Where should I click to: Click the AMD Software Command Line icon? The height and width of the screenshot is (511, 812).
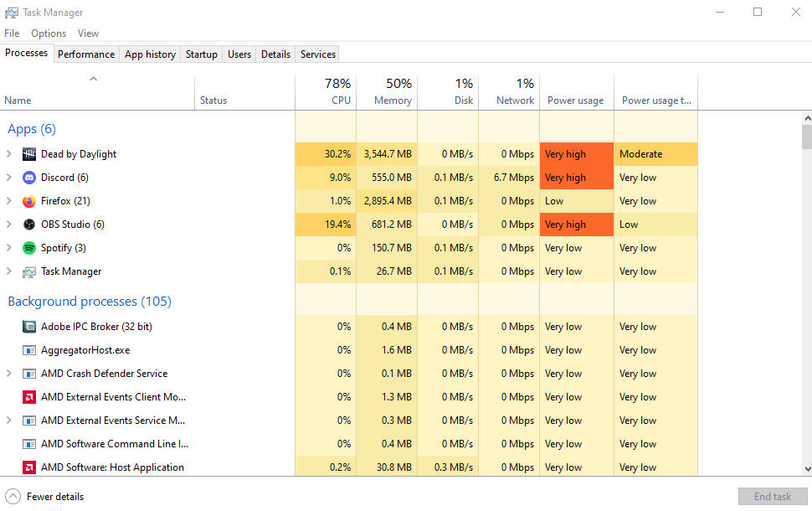pos(29,444)
